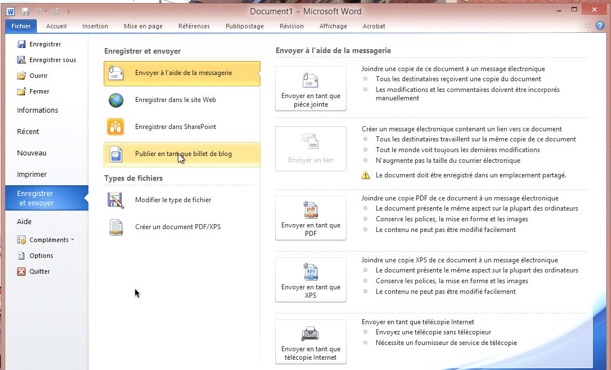This screenshot has height=370, width=611.
Task: Click the Options label in the sidebar
Action: pyautogui.click(x=41, y=255)
